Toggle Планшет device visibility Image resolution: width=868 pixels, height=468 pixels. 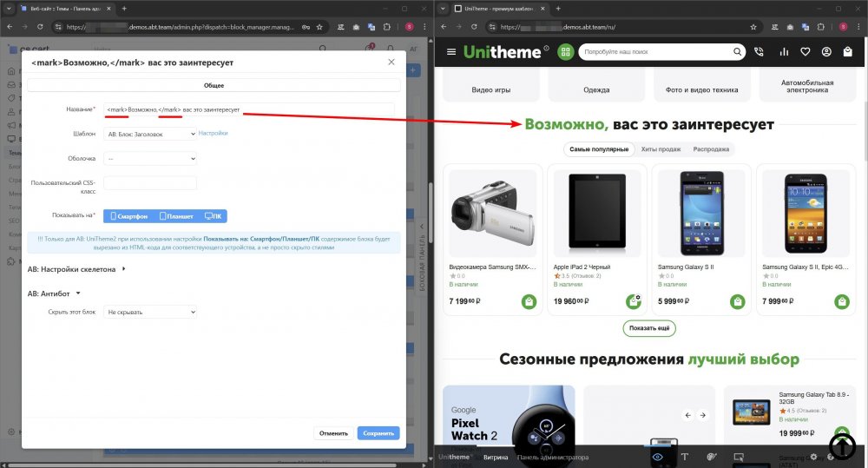(x=175, y=215)
